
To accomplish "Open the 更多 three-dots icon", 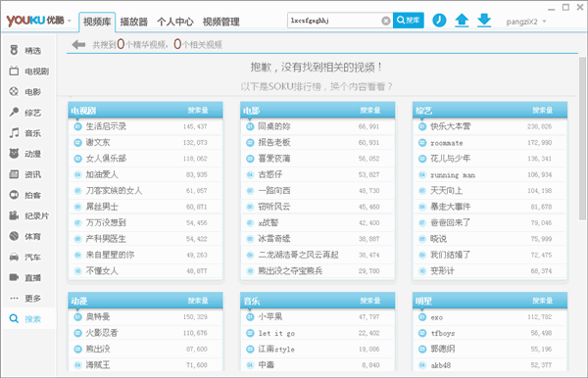I will point(14,299).
